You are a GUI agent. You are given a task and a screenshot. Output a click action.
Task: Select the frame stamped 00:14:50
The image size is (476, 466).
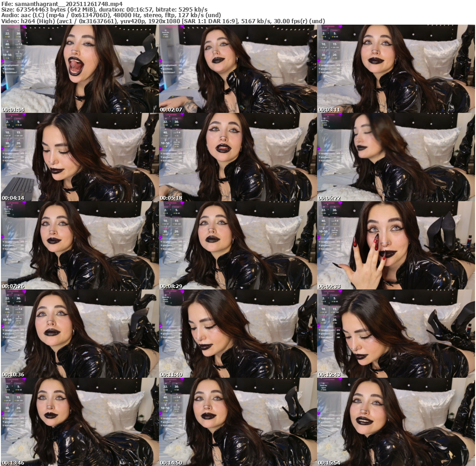click(x=238, y=422)
